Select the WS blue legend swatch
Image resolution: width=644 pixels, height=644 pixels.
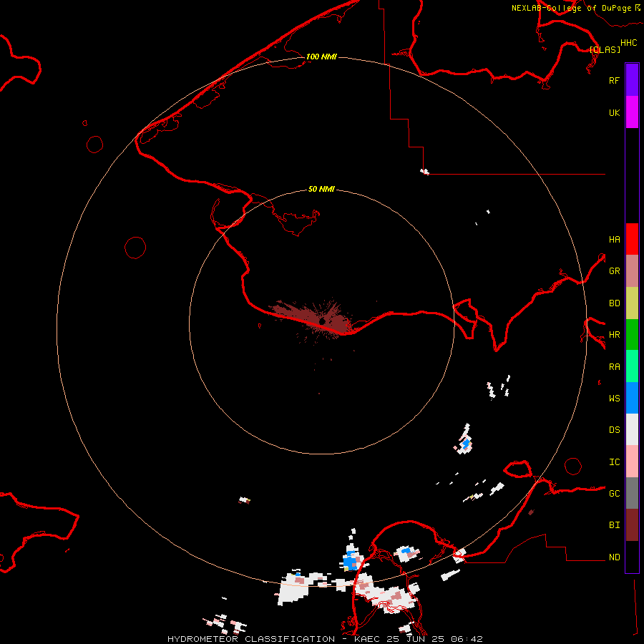pyautogui.click(x=632, y=398)
